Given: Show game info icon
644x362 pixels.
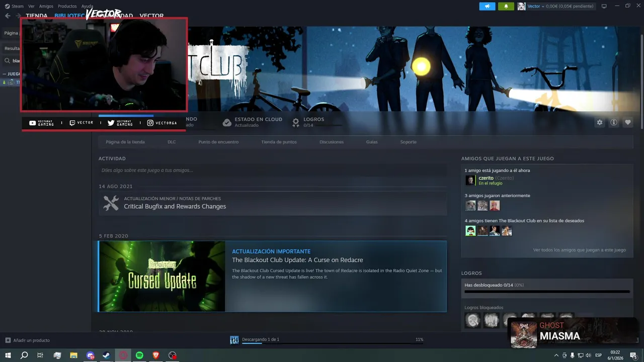Looking at the screenshot, I should pos(613,122).
